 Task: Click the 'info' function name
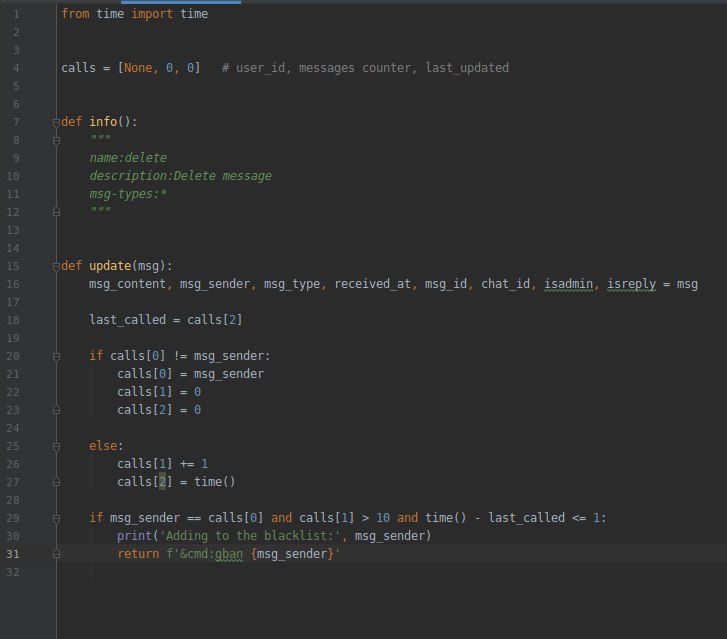pos(103,121)
